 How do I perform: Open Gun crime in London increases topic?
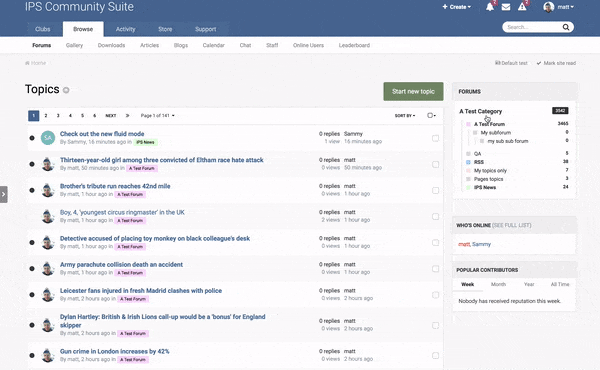pyautogui.click(x=114, y=351)
